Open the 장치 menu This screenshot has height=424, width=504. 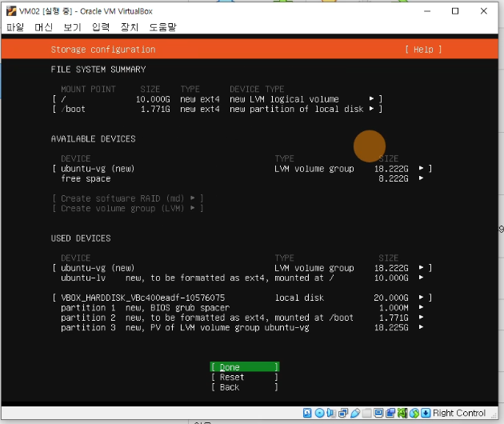point(130,27)
